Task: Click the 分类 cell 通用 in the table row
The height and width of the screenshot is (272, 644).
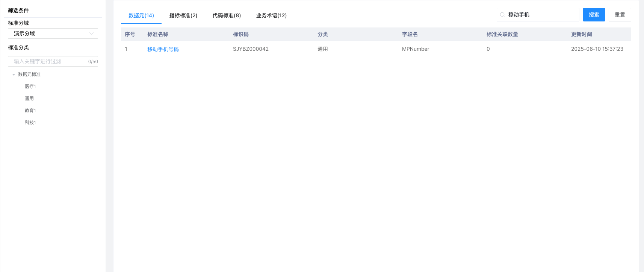Action: (x=323, y=49)
